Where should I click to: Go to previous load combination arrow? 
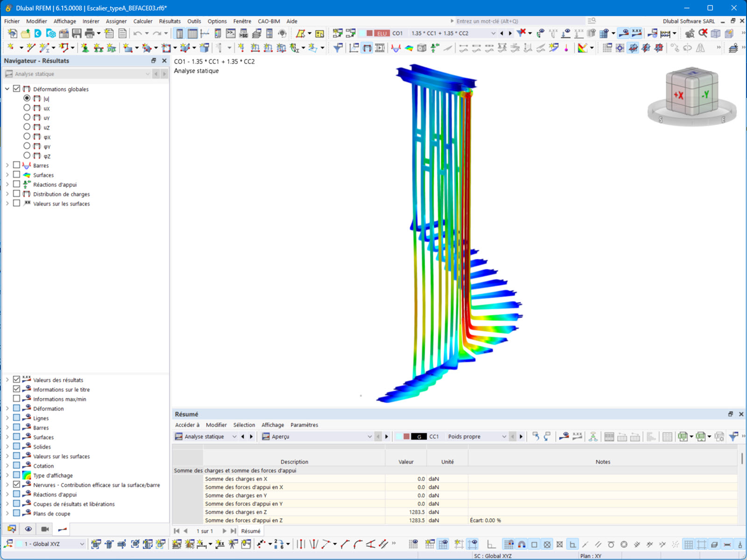pos(501,33)
